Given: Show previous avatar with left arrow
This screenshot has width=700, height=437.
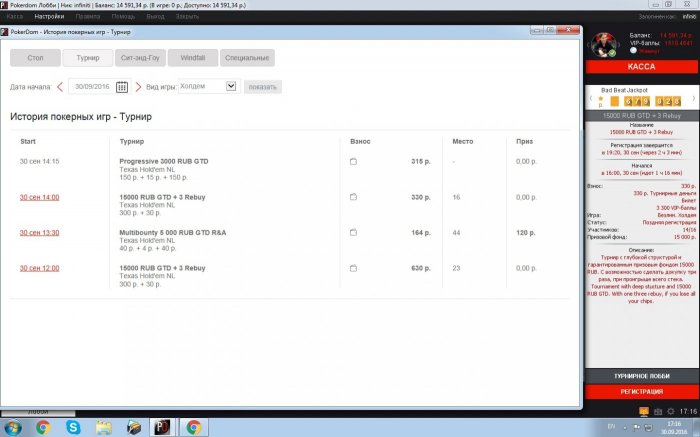Looking at the screenshot, I should [x=589, y=45].
